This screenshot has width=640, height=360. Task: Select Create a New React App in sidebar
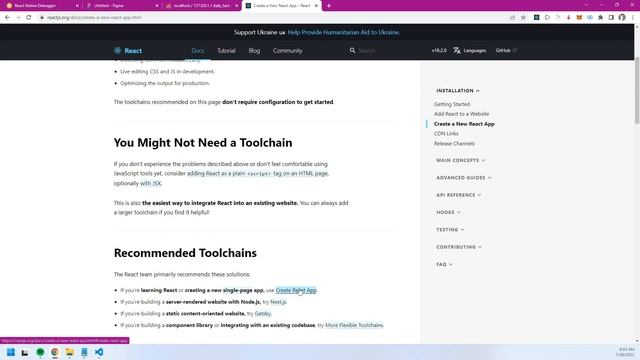[464, 124]
